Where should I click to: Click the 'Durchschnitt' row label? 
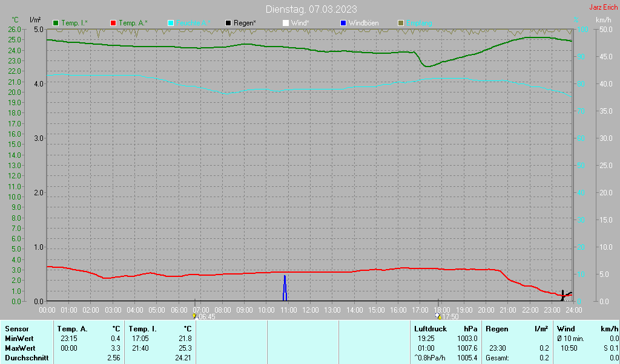click(27, 358)
